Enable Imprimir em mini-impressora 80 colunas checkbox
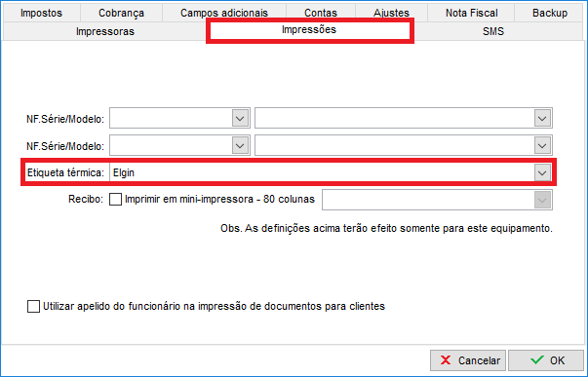 (x=115, y=199)
